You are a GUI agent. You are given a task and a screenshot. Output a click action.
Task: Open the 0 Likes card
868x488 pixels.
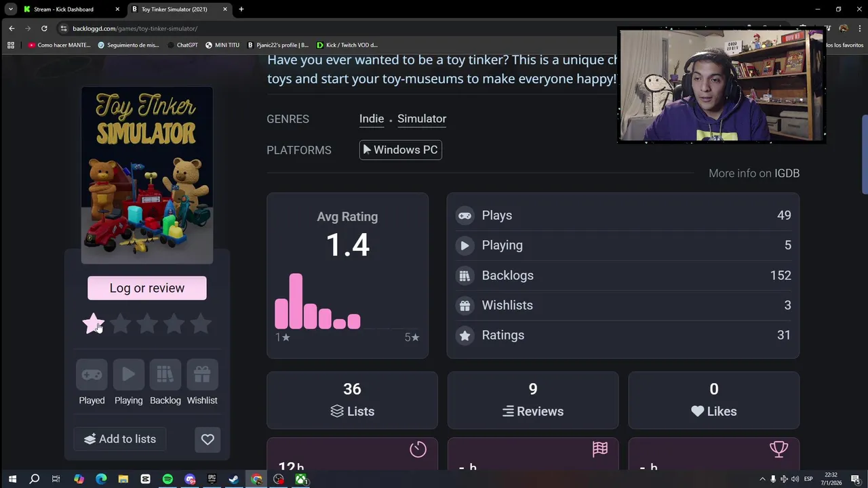[x=714, y=400]
